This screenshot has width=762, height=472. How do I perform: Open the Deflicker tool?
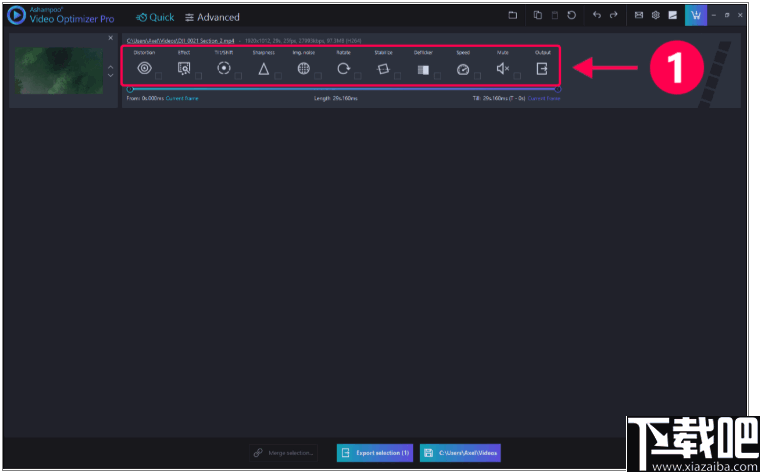pyautogui.click(x=423, y=70)
